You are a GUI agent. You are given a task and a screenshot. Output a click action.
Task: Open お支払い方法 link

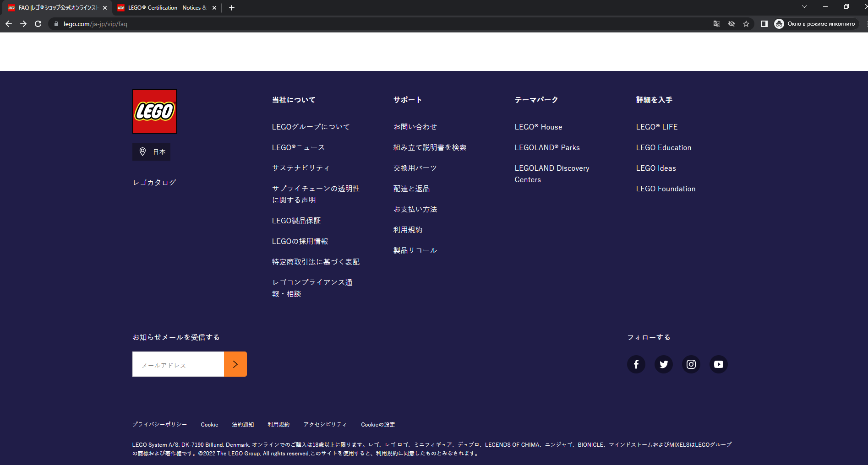415,209
